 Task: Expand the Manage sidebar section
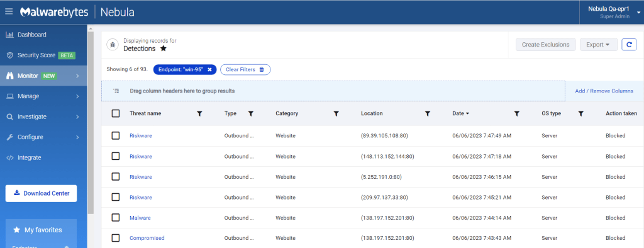tap(43, 96)
